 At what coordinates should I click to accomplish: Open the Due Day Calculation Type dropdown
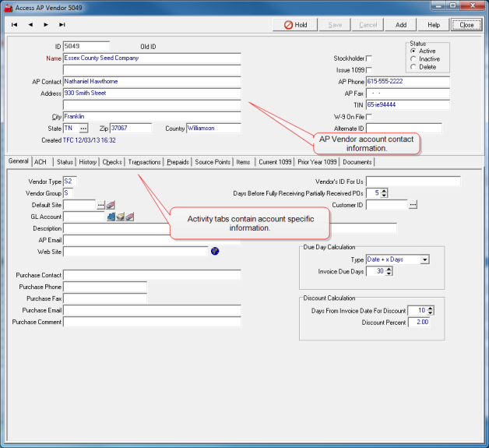[424, 259]
